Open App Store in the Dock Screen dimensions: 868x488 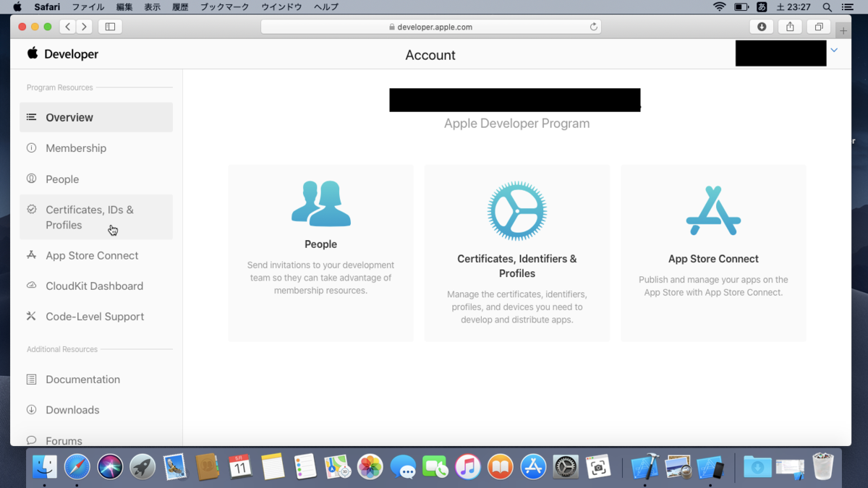pyautogui.click(x=533, y=467)
